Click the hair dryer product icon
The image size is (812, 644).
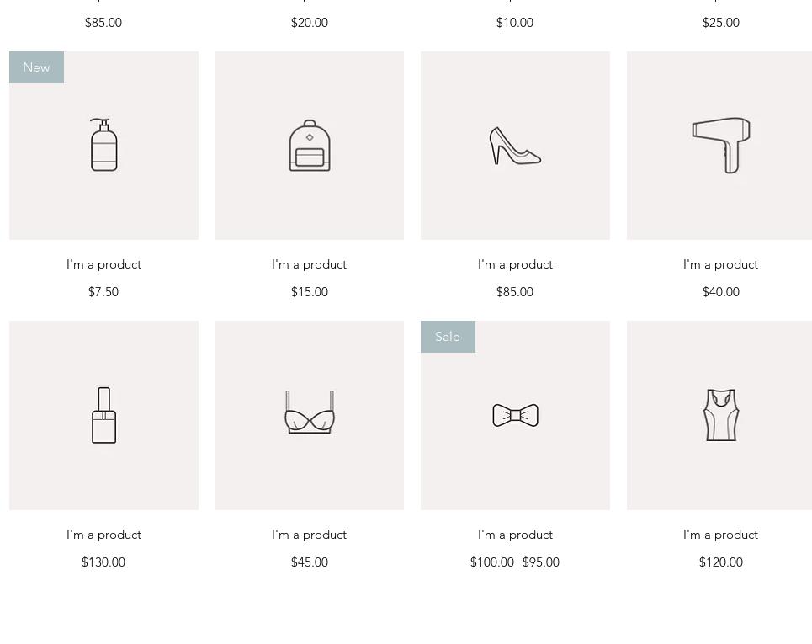(721, 145)
